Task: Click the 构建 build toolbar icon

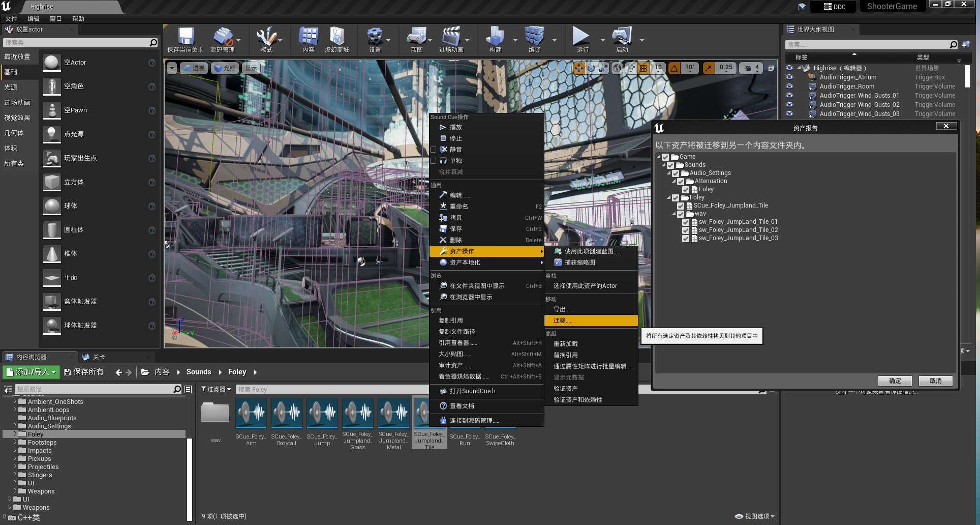Action: tap(496, 37)
